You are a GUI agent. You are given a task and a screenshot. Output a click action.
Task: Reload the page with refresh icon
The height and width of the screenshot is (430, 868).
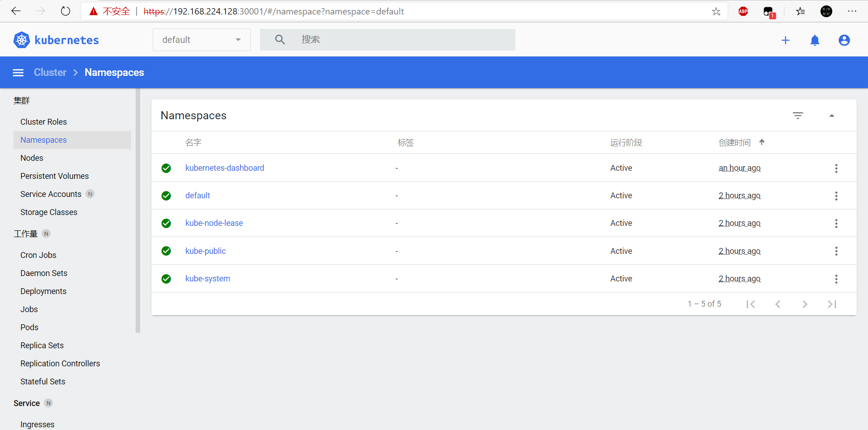click(x=66, y=11)
